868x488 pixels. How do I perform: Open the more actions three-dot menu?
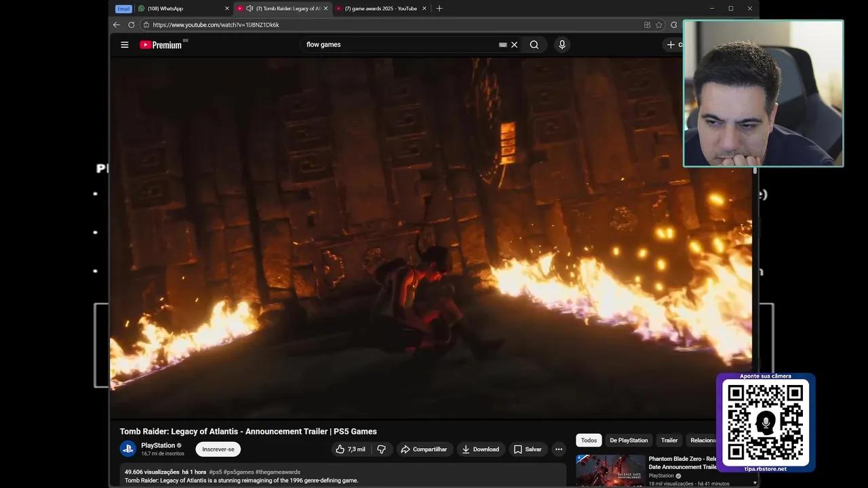coord(558,449)
